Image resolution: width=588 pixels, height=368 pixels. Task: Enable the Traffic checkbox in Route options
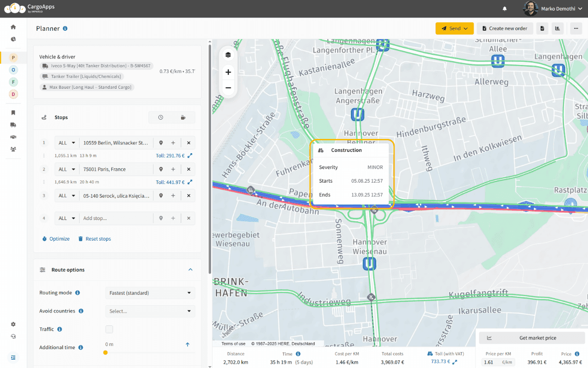(109, 329)
